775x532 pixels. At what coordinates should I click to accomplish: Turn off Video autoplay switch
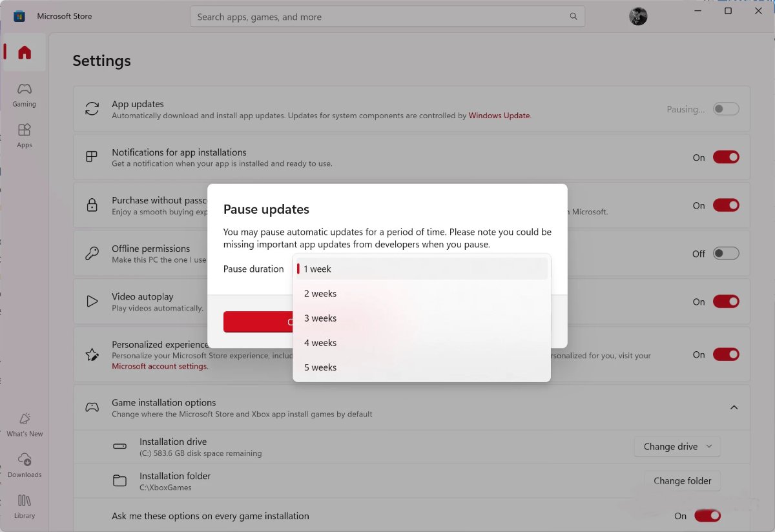point(726,302)
